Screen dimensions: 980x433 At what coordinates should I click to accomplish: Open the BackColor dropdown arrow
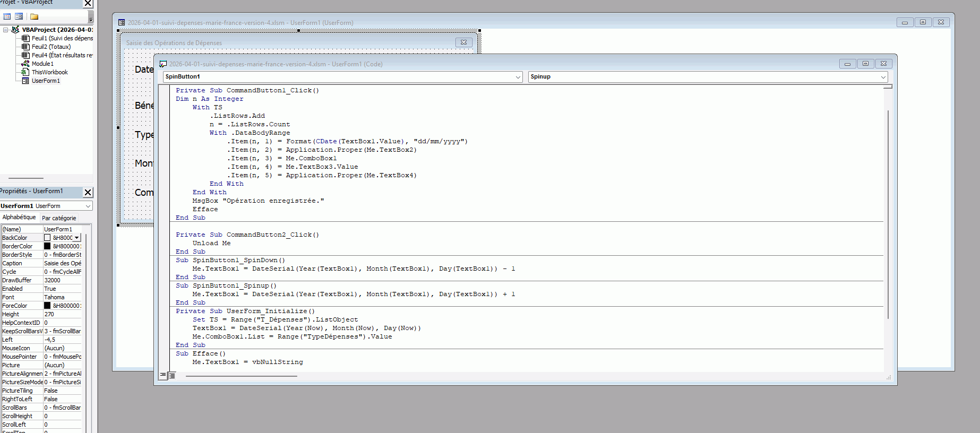[77, 238]
